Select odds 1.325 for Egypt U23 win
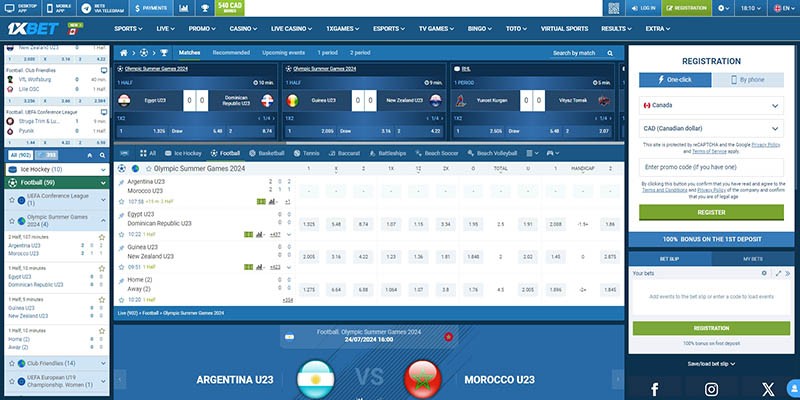 [x=309, y=224]
